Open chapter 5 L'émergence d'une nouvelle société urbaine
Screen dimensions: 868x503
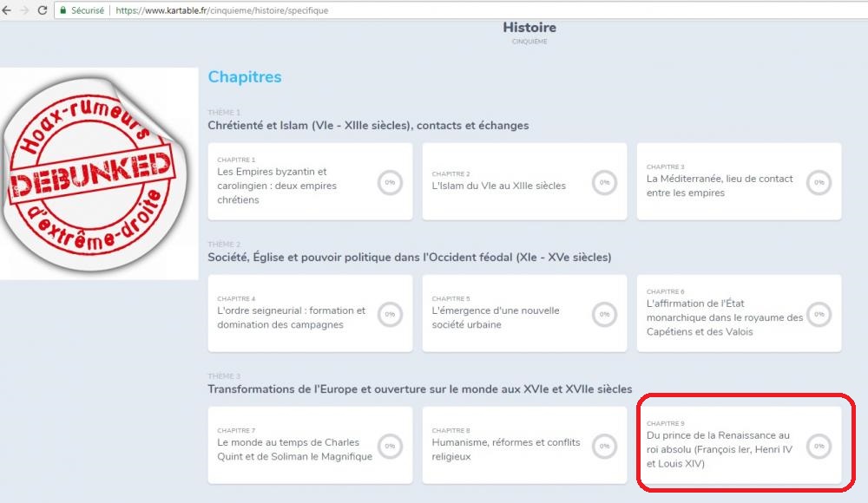tap(496, 317)
